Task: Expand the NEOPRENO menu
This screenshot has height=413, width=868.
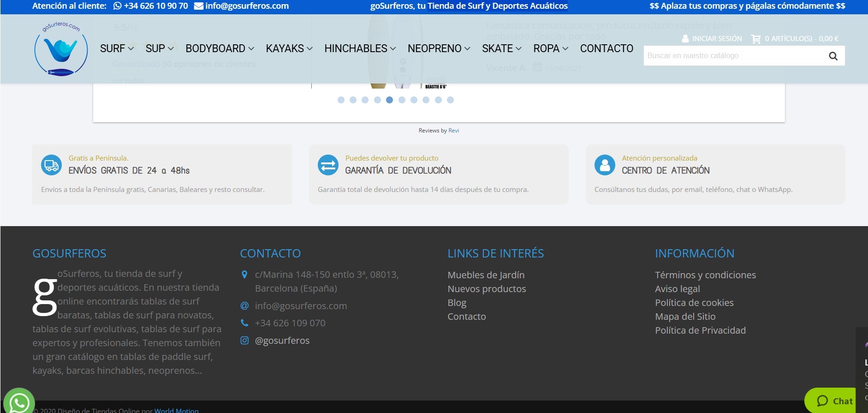Action: (x=439, y=48)
